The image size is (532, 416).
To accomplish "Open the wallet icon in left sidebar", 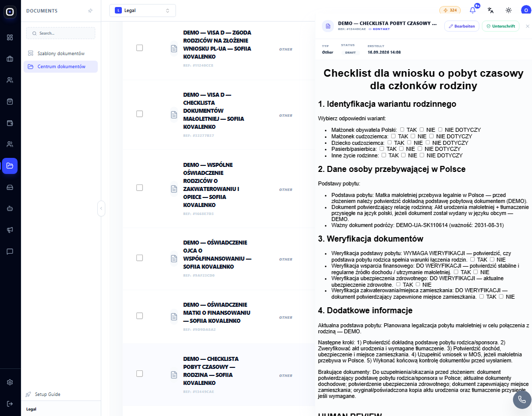I will pyautogui.click(x=10, y=123).
